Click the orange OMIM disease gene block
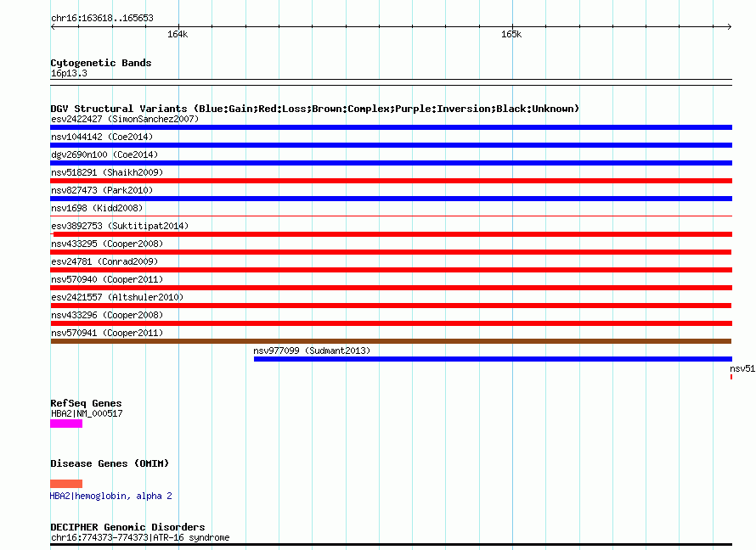The width and height of the screenshot is (756, 550). pyautogui.click(x=66, y=484)
